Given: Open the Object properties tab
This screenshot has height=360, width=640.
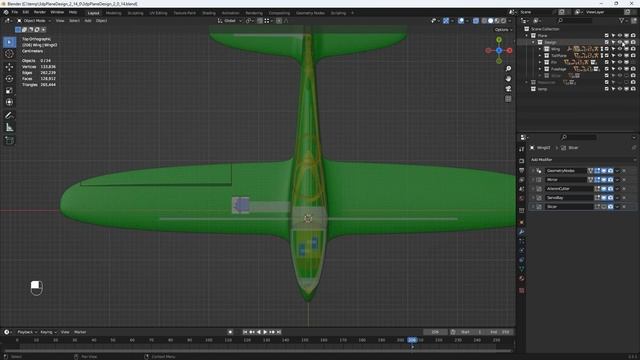Looking at the screenshot, I should point(522,222).
